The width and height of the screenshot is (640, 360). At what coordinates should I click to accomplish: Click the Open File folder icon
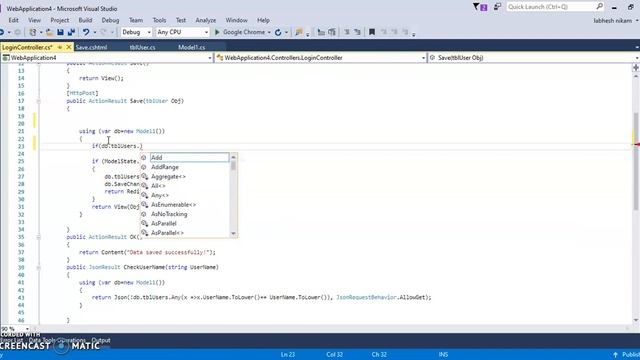49,32
